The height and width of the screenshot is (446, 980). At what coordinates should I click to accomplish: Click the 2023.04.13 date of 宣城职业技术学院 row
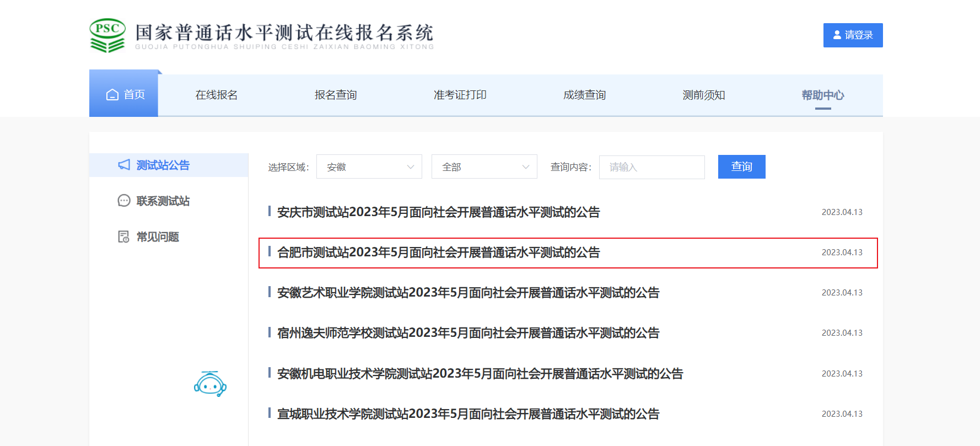(x=842, y=414)
